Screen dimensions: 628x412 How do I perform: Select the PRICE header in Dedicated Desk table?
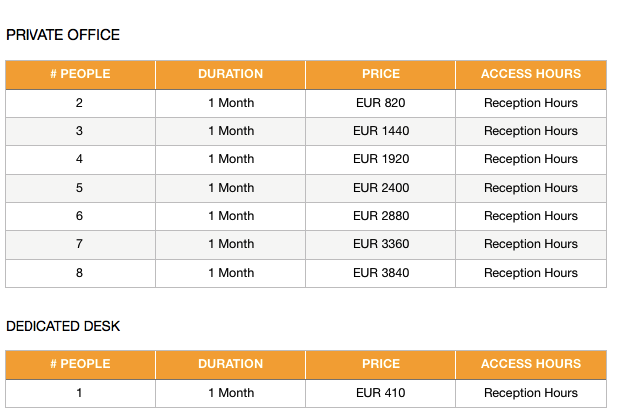pyautogui.click(x=380, y=364)
